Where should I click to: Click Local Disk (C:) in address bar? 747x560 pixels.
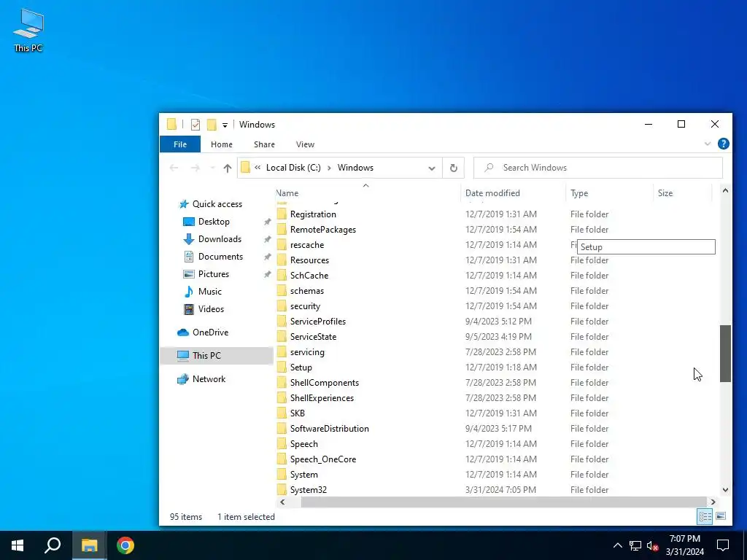point(293,168)
